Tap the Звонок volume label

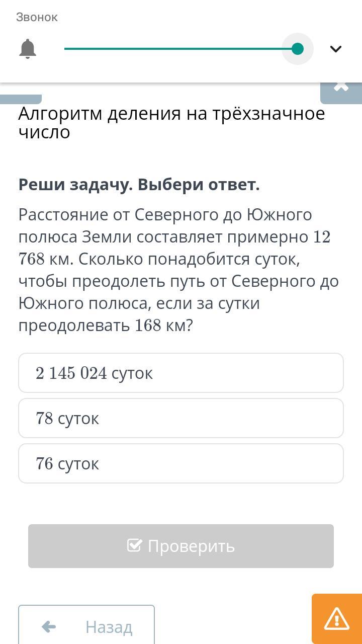point(37,17)
